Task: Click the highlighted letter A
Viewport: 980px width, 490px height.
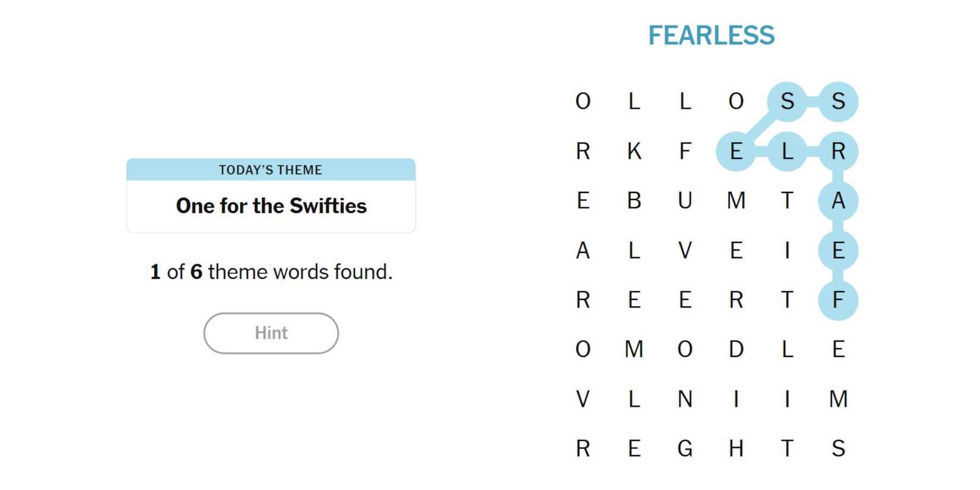Action: 837,201
